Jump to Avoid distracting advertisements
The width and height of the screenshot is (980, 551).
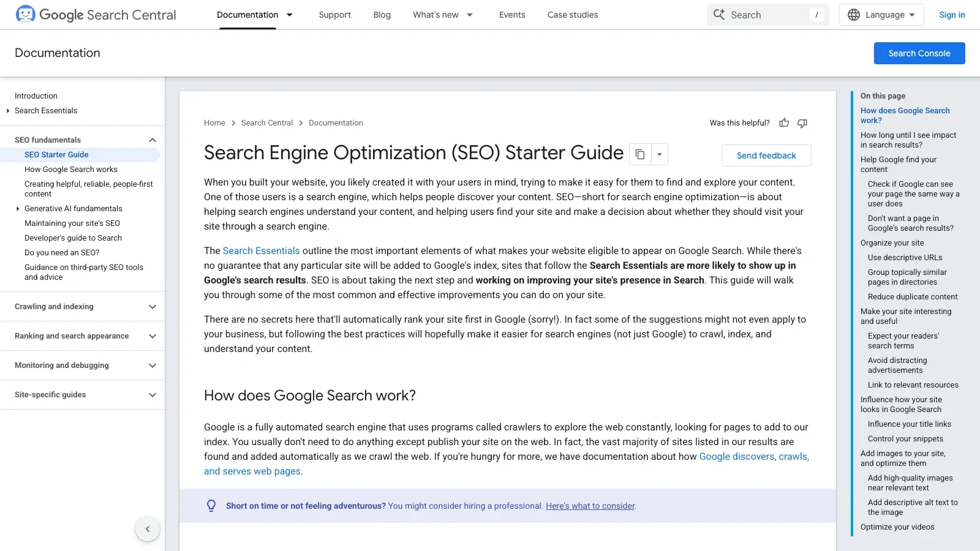point(897,365)
